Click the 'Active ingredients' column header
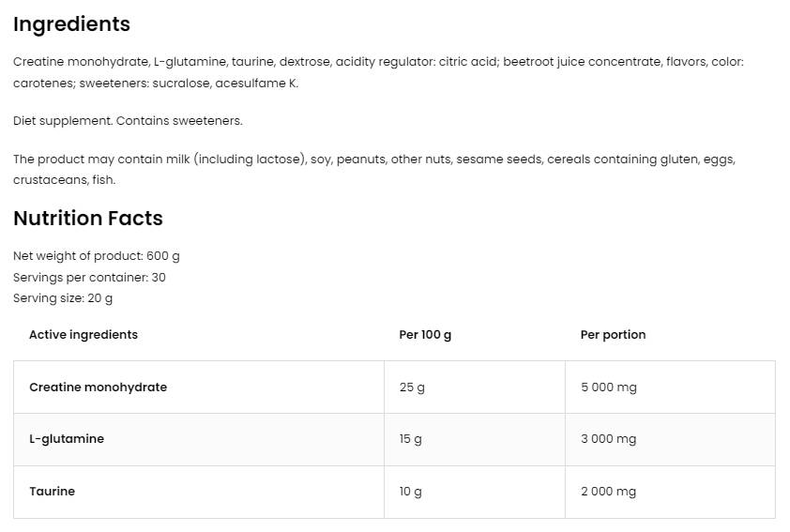Viewport: 790px width, 532px height. (x=84, y=335)
